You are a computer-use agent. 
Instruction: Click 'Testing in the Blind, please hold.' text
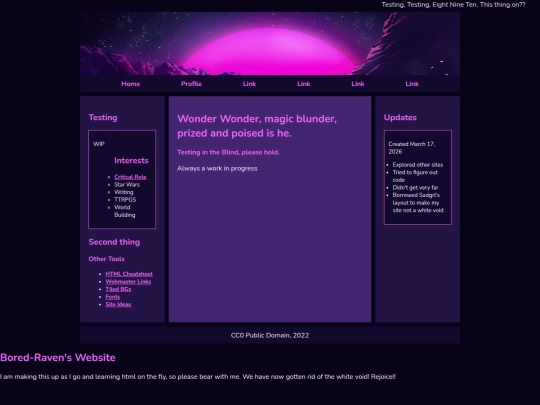[x=228, y=152]
